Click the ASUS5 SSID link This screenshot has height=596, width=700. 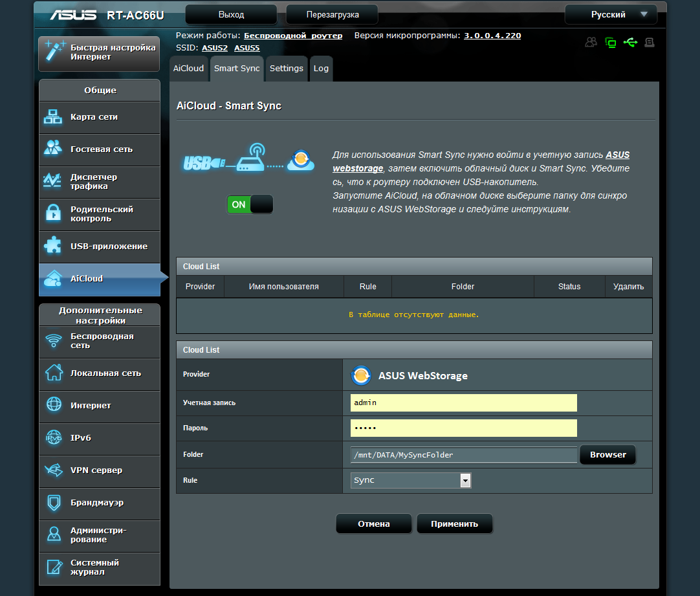click(x=247, y=48)
